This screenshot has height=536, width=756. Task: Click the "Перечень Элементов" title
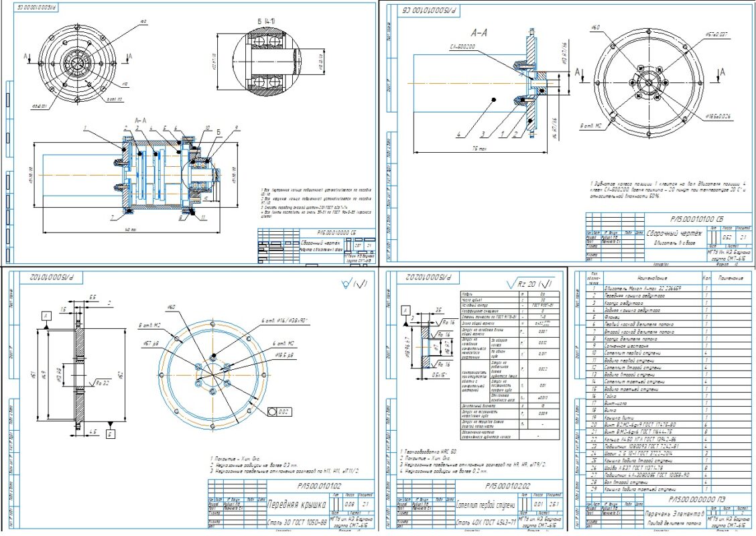point(674,513)
